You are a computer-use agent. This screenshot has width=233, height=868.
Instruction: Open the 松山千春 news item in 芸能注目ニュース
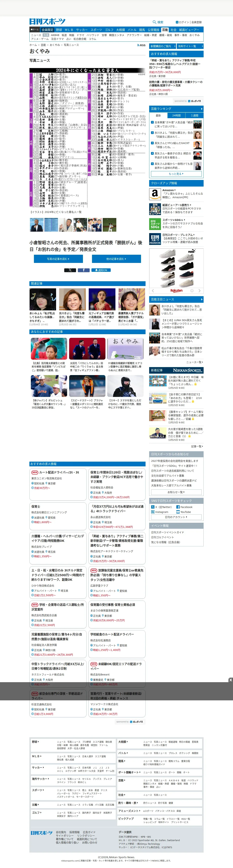pyautogui.click(x=176, y=352)
